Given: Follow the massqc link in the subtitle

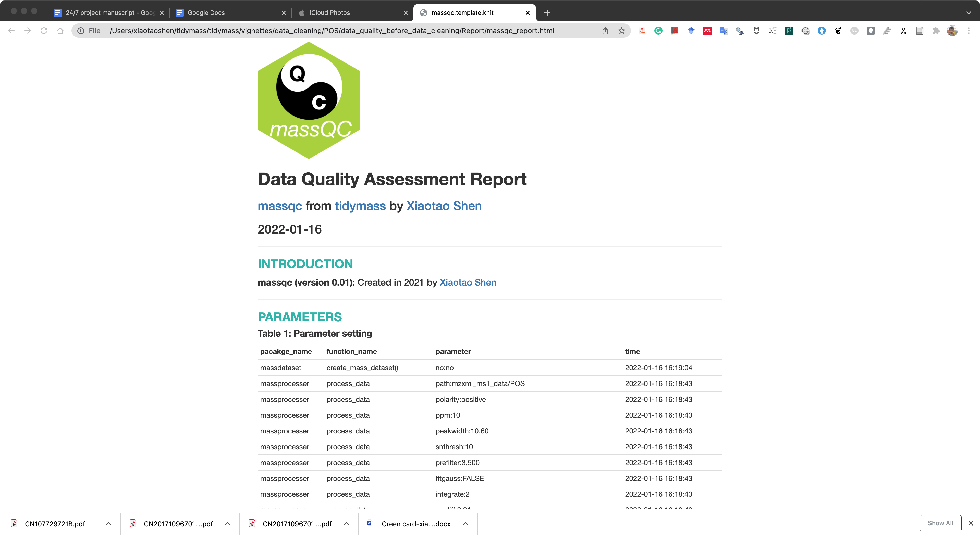Looking at the screenshot, I should coord(280,206).
